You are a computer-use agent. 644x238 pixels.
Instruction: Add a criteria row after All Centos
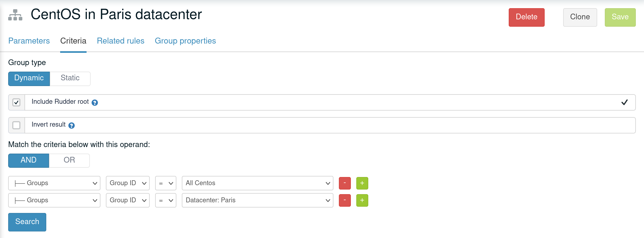pos(362,183)
